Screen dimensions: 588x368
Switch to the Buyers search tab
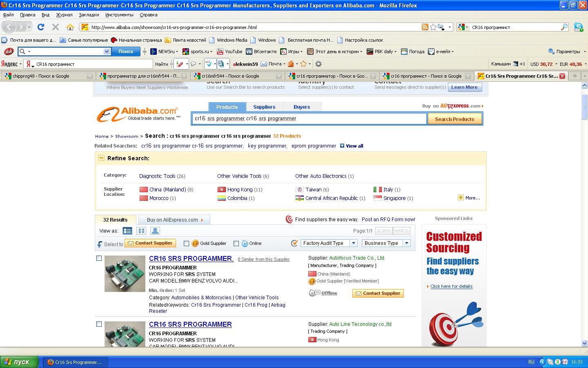coord(302,107)
